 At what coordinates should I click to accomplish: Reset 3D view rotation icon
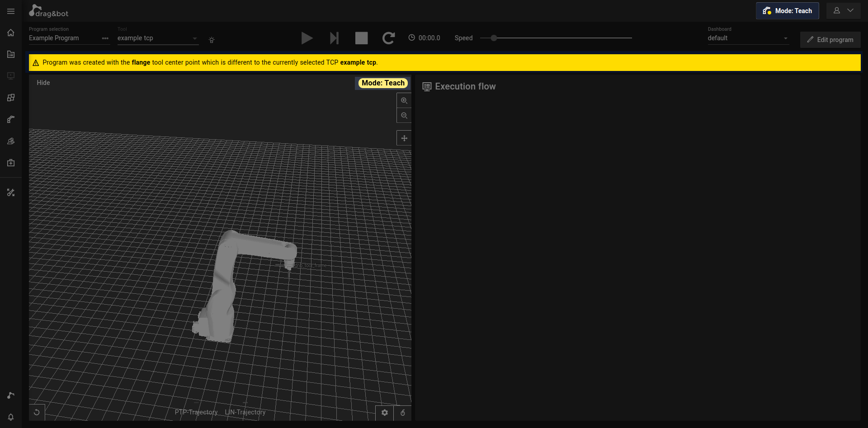point(37,412)
